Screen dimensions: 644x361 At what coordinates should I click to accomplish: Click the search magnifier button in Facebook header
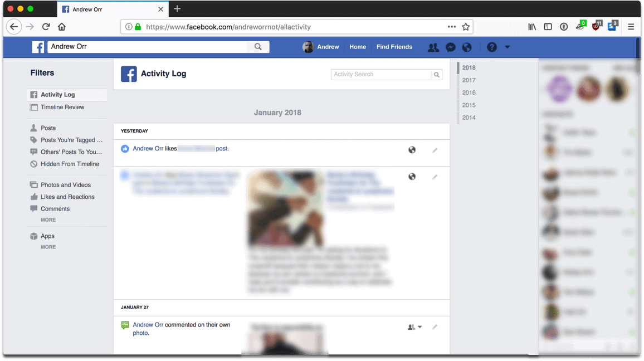coord(258,47)
